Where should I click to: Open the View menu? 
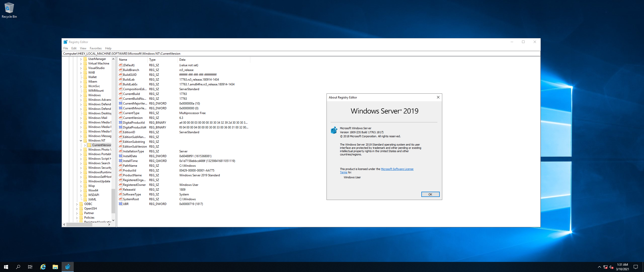pyautogui.click(x=83, y=48)
